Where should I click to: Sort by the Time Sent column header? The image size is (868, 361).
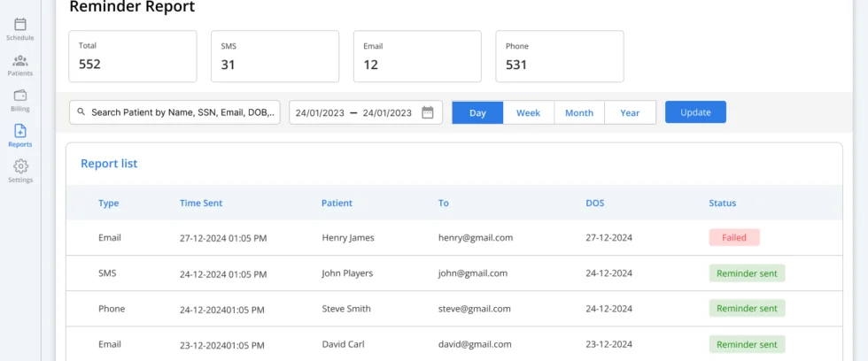(201, 203)
